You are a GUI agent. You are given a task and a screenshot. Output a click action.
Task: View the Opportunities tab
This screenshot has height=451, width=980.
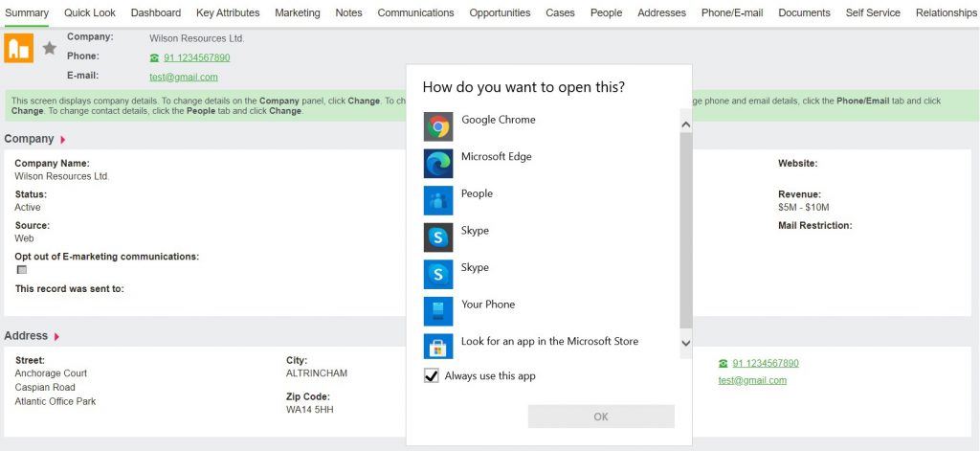click(500, 12)
